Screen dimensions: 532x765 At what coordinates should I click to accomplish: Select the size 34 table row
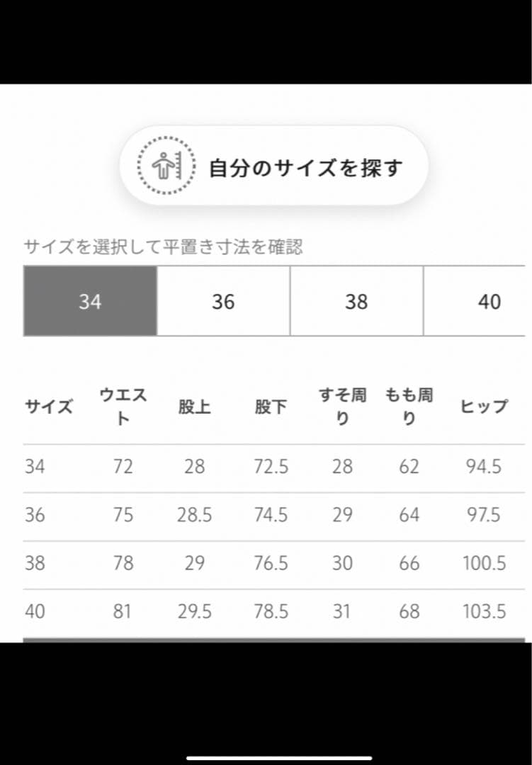tap(266, 467)
